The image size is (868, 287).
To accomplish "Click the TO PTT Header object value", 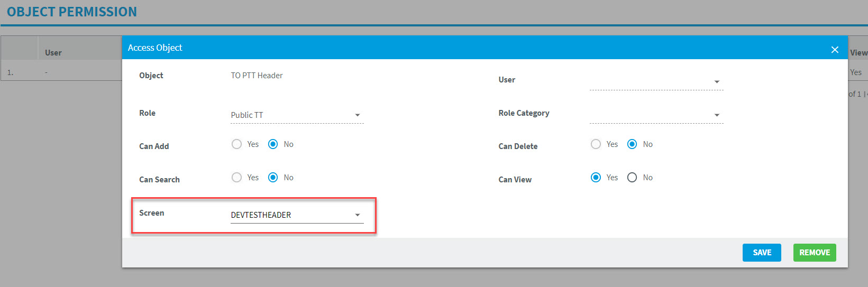I will (x=257, y=76).
